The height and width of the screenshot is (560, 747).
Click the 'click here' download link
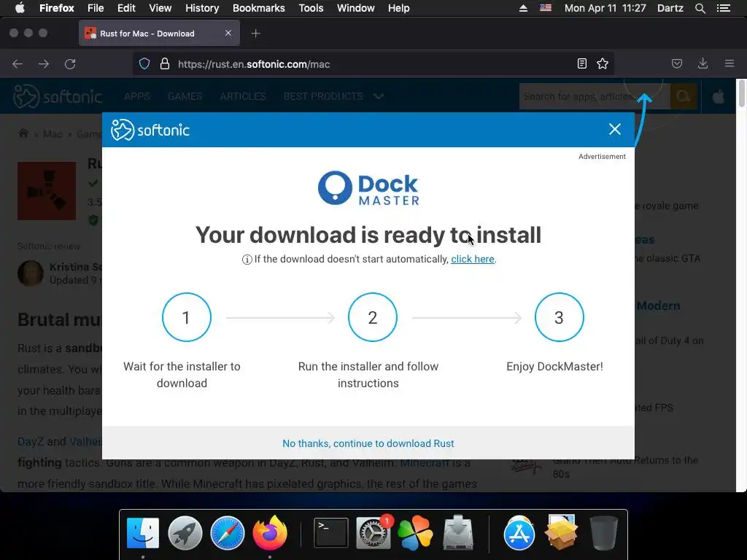tap(473, 259)
